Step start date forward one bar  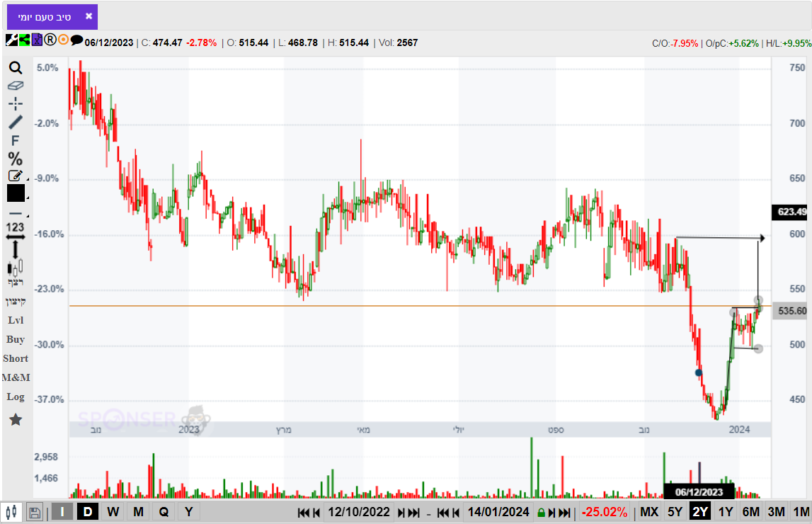[401, 513]
